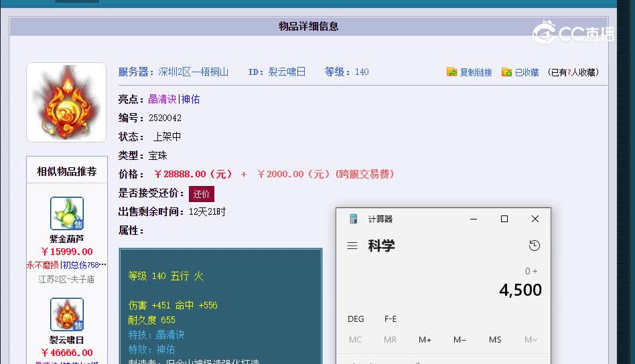Click the 永不磨损 tag under 紫金葫芦
Screen dimensions: 635x364
click(42, 266)
